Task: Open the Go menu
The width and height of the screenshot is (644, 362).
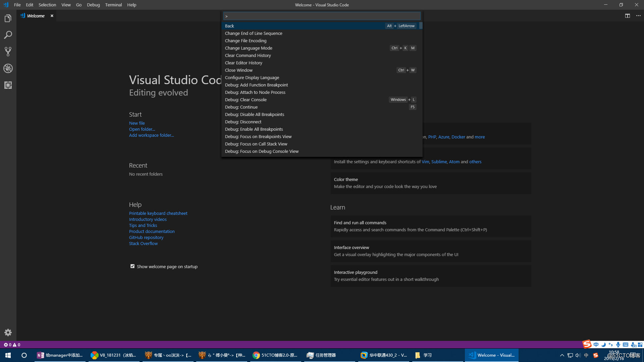Action: 79,5
